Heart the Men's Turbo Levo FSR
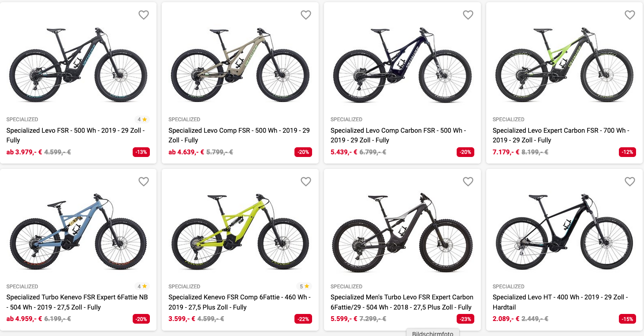Screen dimensions: 644x336 pos(468,182)
